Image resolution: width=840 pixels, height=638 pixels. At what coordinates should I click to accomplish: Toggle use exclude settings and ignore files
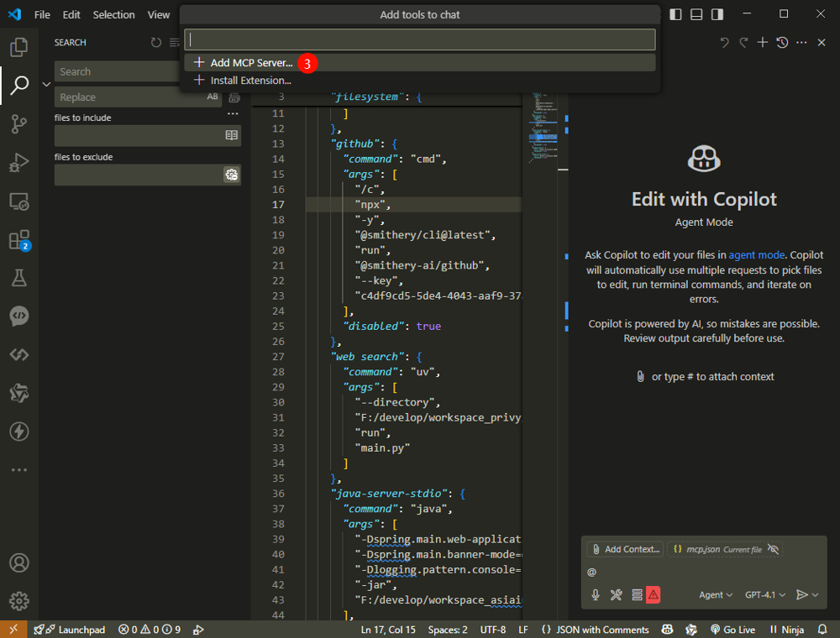231,175
